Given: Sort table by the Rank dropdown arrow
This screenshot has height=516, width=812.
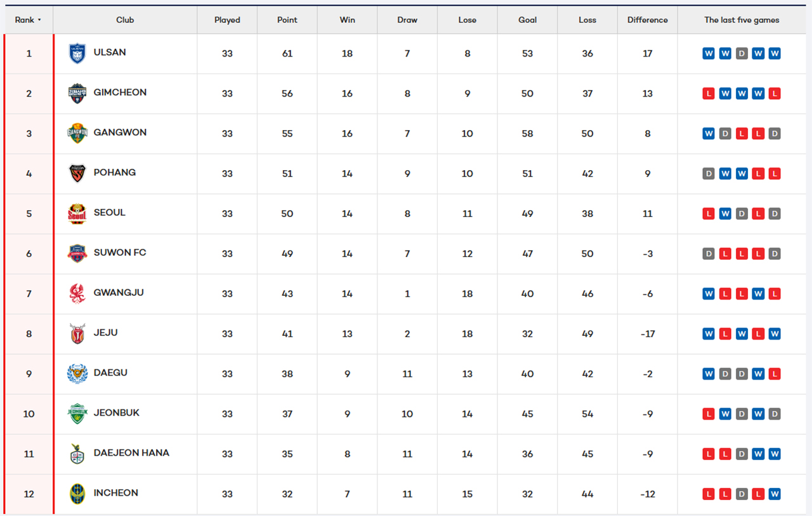Looking at the screenshot, I should 39,20.
